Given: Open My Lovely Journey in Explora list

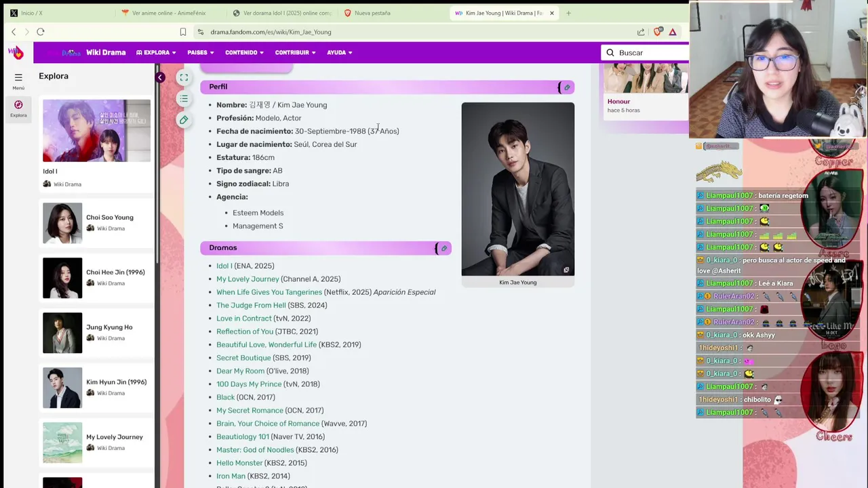Looking at the screenshot, I should (x=96, y=443).
